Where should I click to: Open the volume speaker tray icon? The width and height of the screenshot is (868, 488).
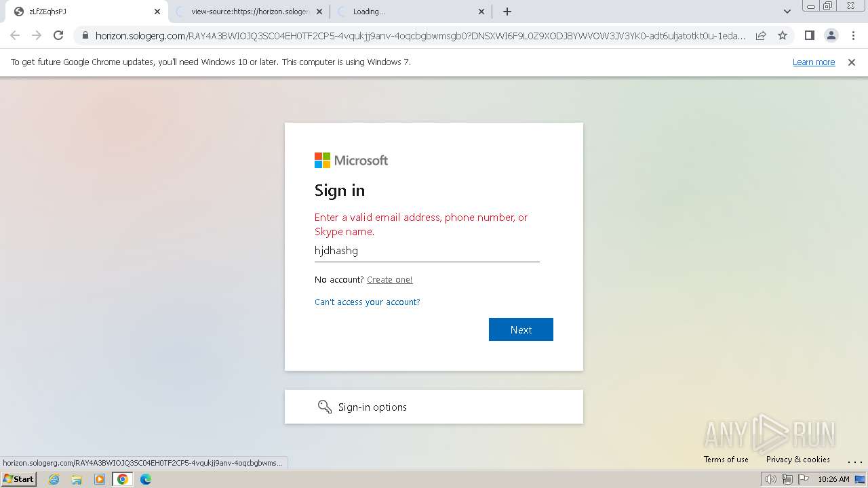click(771, 479)
